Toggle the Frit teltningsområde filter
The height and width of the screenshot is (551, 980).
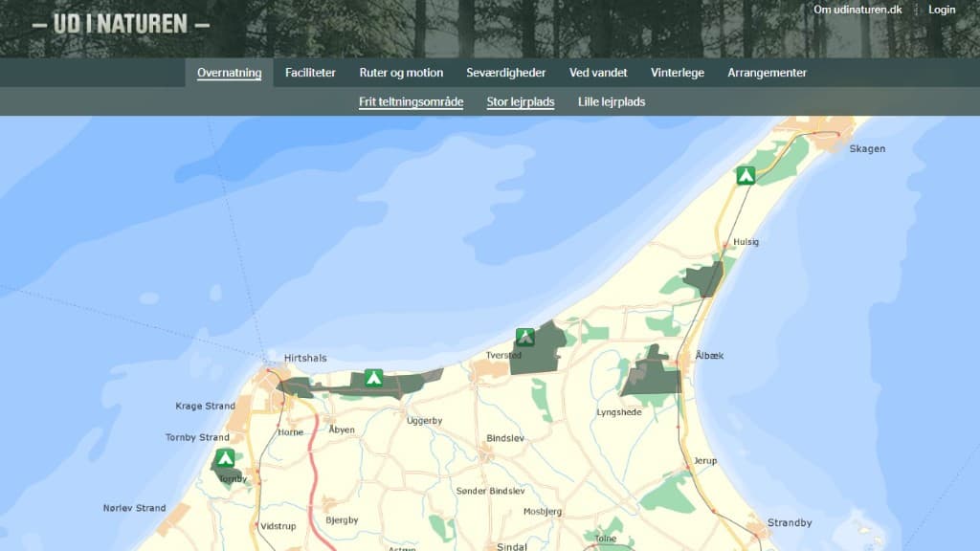click(x=411, y=101)
